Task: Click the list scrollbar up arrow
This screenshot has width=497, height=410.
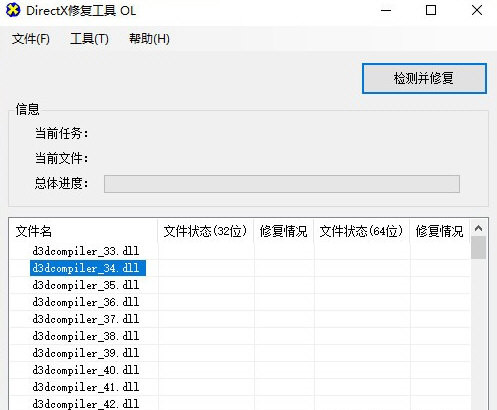Action: [479, 228]
